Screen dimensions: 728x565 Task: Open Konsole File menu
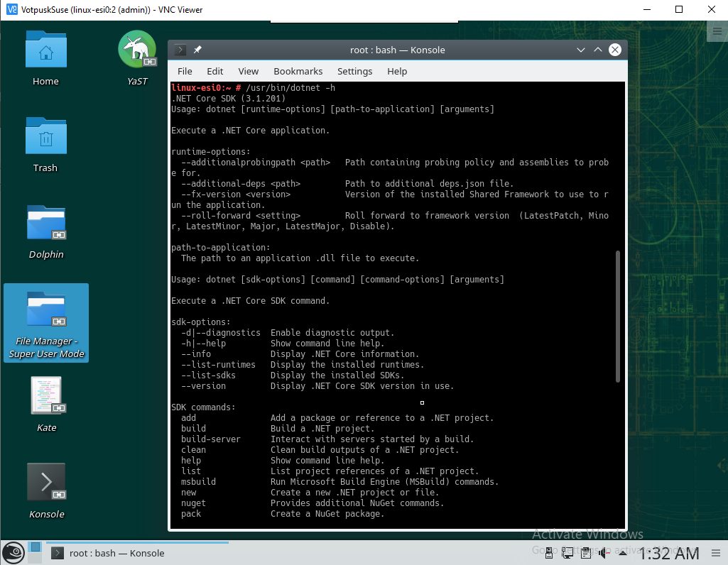coord(185,71)
